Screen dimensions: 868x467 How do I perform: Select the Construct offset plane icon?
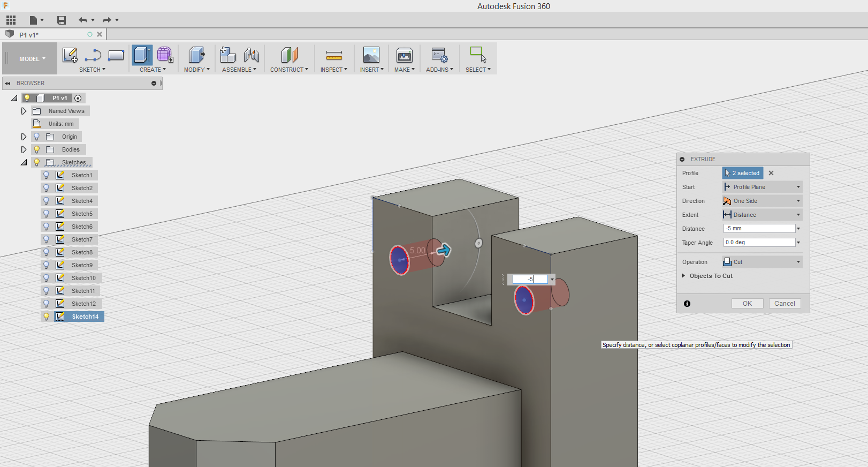pyautogui.click(x=289, y=55)
